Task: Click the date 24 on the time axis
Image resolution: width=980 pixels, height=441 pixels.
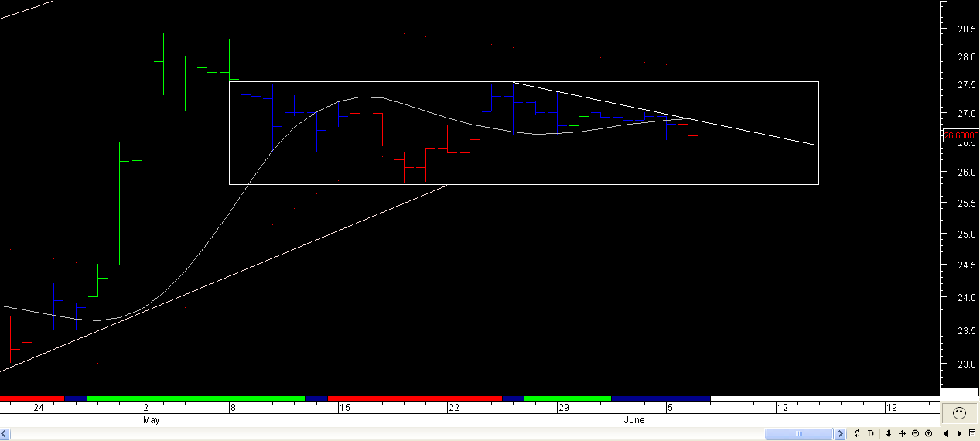Action: [38, 408]
